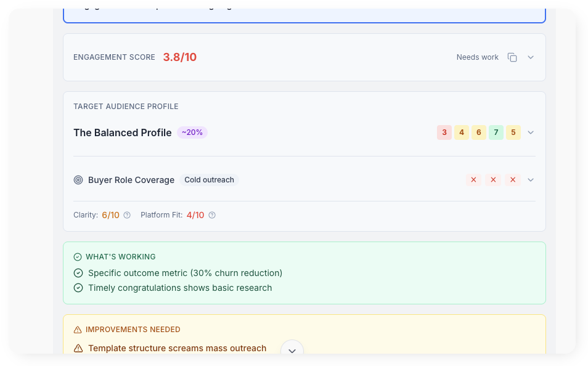Click the yellow "5" score badge
This screenshot has width=588, height=366.
pos(513,132)
